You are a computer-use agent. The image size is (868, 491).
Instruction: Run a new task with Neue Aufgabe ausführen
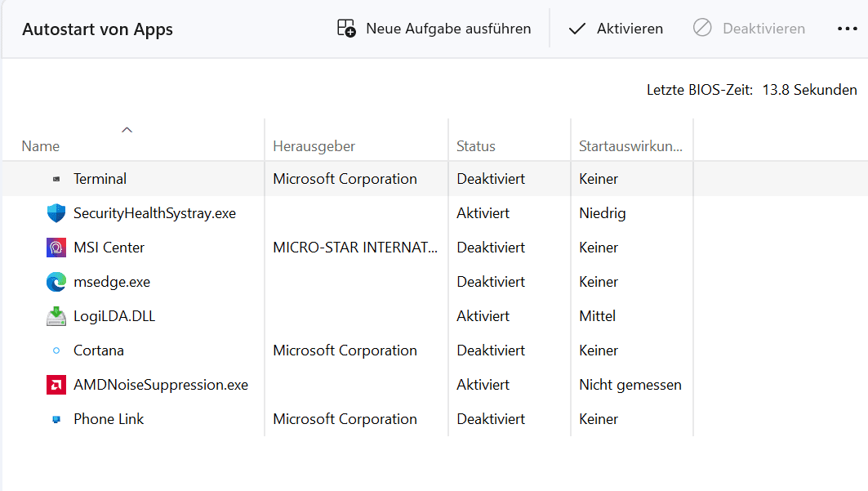pos(434,29)
